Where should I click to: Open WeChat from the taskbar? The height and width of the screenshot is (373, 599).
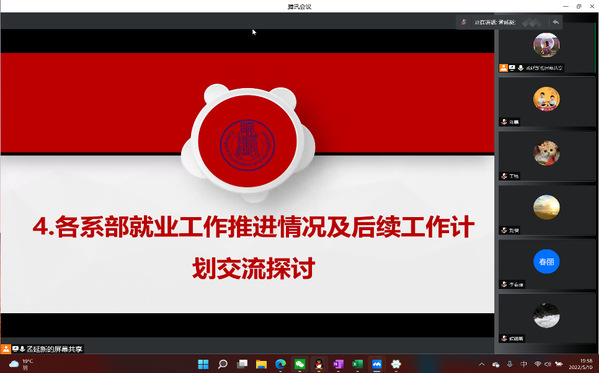coord(300,364)
